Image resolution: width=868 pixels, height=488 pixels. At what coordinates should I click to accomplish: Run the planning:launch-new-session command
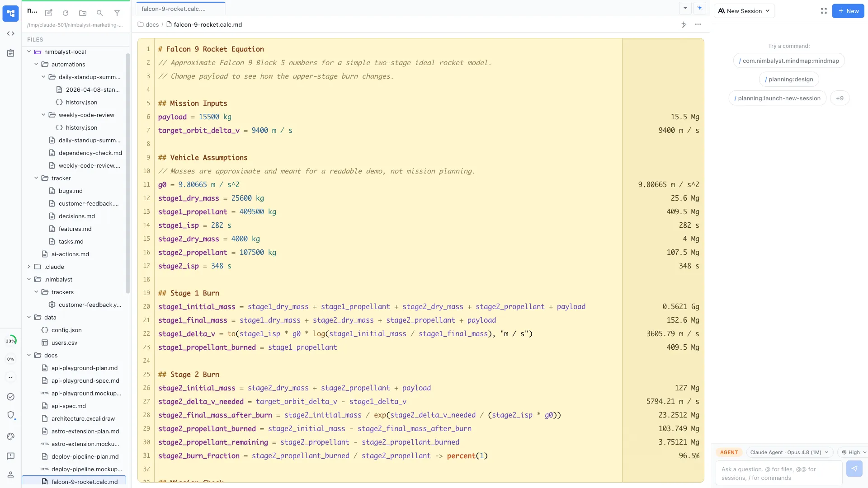[777, 98]
